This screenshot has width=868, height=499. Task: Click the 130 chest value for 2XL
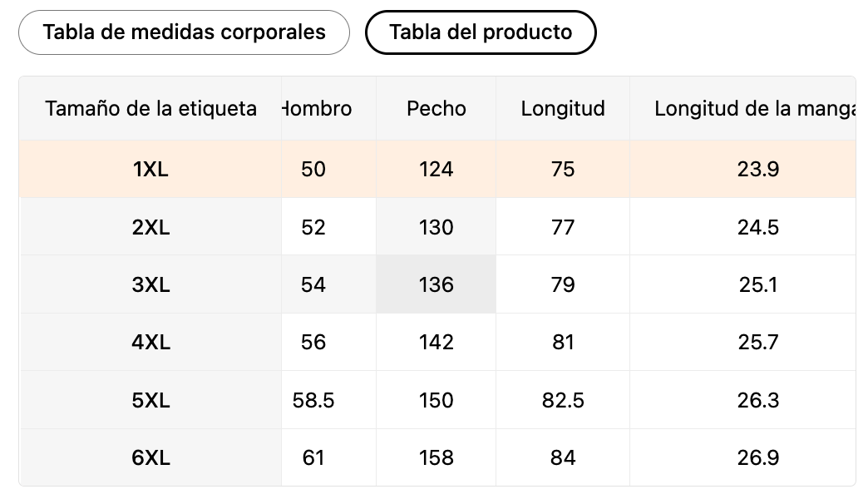(x=436, y=227)
